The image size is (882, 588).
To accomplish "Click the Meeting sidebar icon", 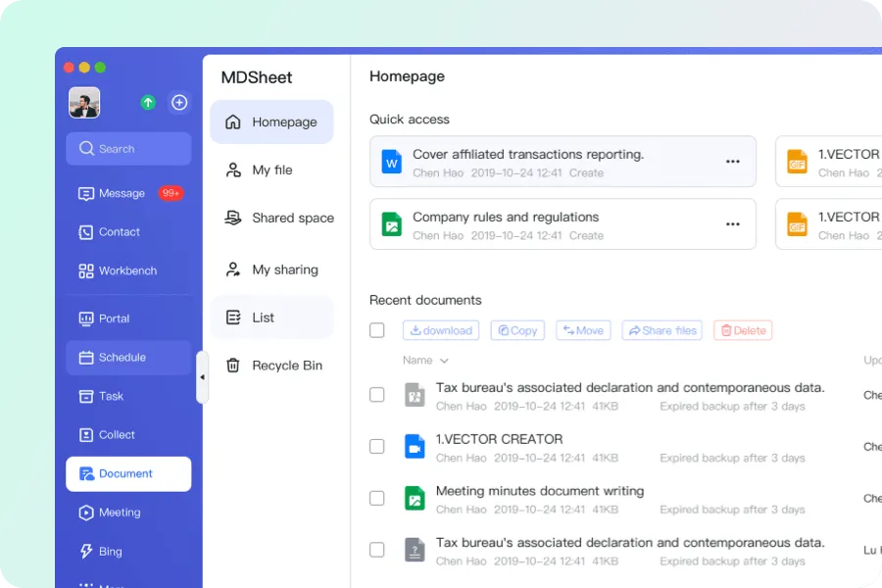I will (86, 513).
